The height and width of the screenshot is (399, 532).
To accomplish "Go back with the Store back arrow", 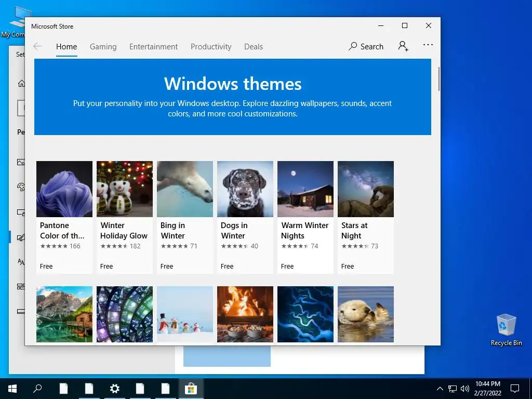I will click(x=37, y=46).
